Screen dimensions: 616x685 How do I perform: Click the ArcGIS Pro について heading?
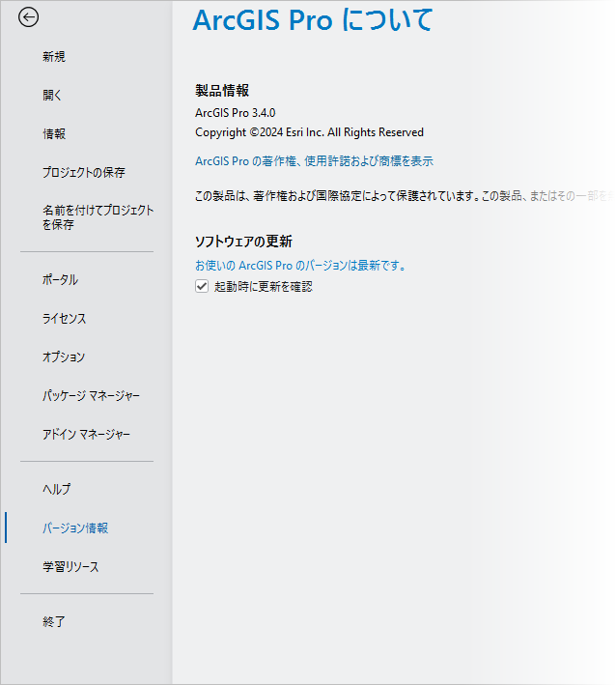point(313,20)
